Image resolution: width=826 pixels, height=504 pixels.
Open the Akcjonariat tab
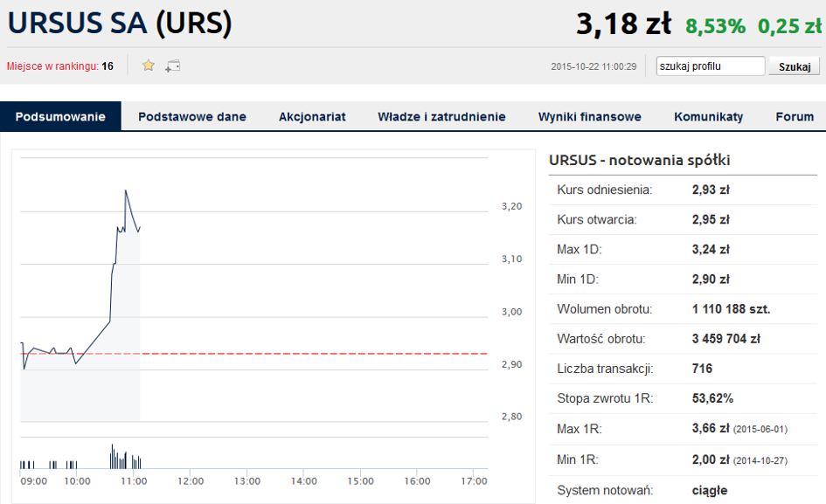pyautogui.click(x=312, y=116)
